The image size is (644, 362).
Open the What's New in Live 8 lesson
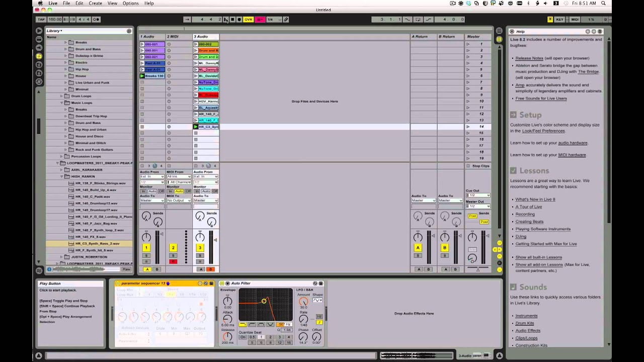pyautogui.click(x=535, y=199)
